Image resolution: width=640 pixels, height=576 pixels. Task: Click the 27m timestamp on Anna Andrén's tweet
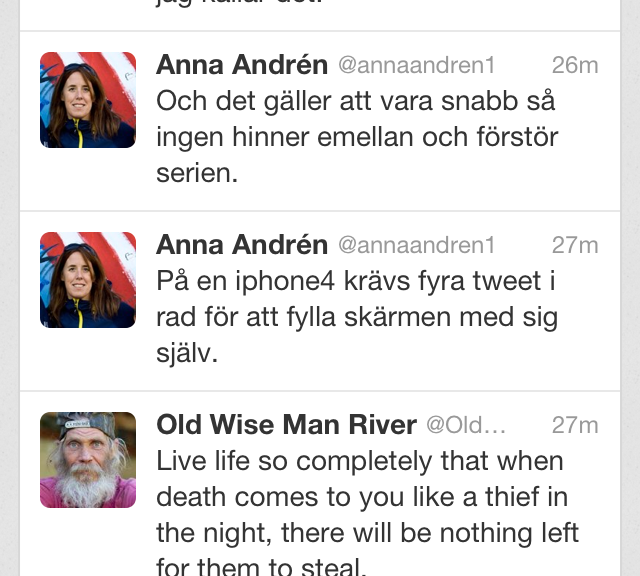click(575, 246)
